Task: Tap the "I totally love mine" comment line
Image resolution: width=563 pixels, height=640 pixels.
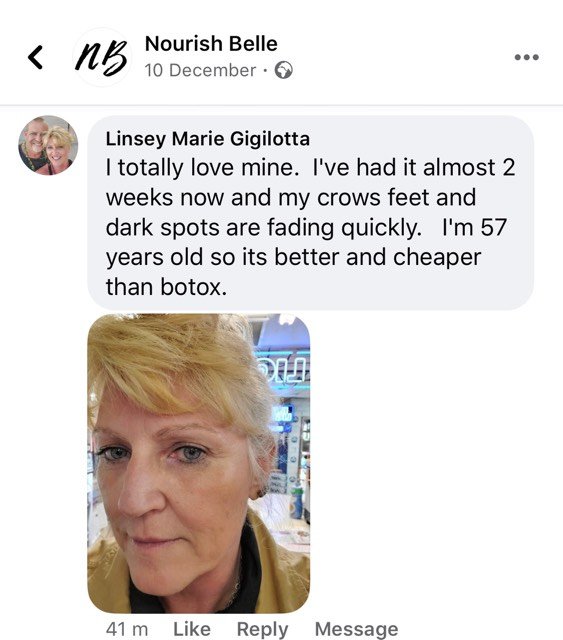Action: 311,168
